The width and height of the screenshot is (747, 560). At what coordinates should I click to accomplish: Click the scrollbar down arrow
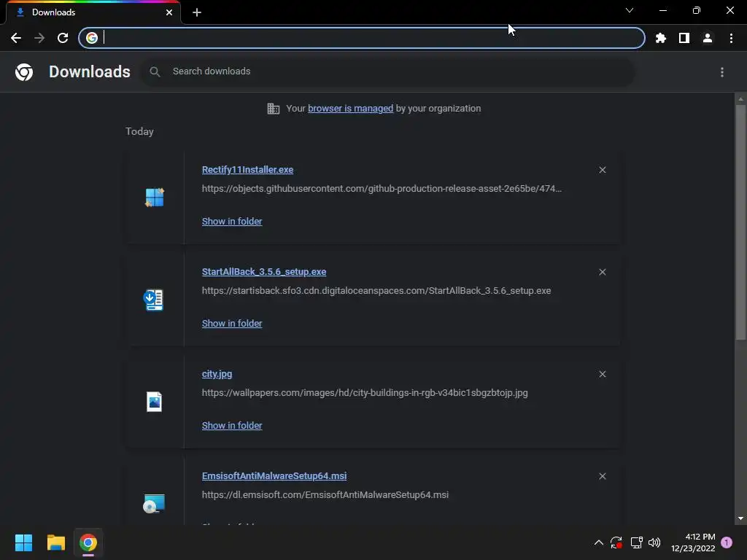(x=740, y=518)
